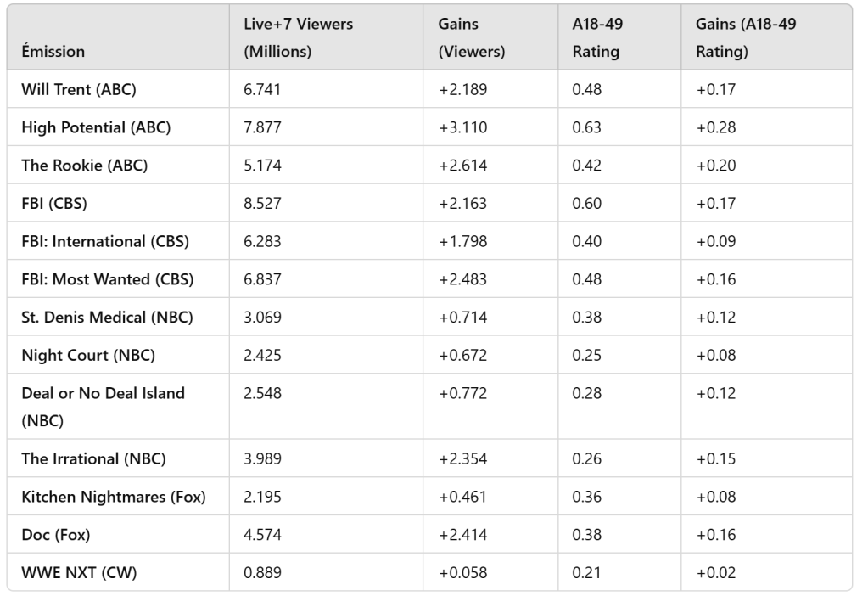The height and width of the screenshot is (596, 868).
Task: Click the 8.527 viewers value for FBI
Action: [262, 204]
